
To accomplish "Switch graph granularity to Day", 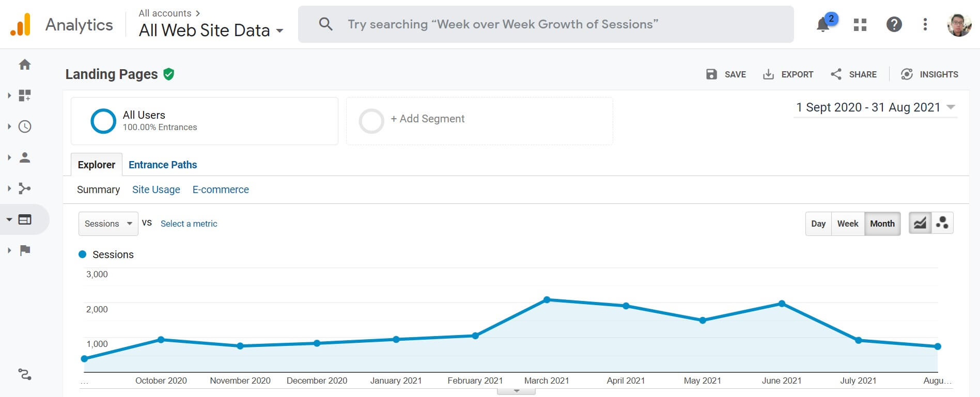I will tap(818, 224).
